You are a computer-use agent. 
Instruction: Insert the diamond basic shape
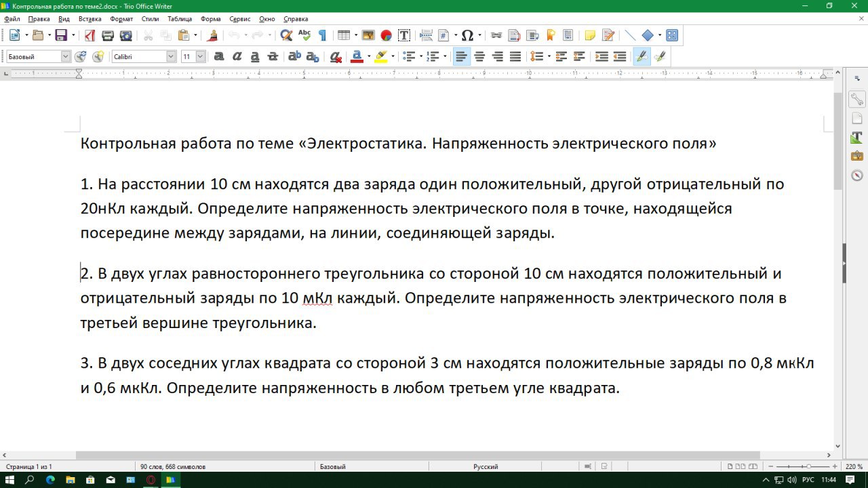click(648, 35)
